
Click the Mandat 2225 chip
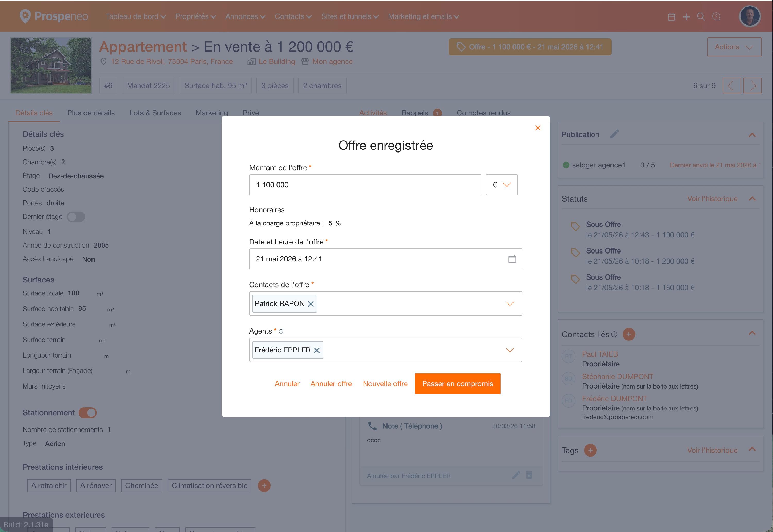pyautogui.click(x=148, y=86)
